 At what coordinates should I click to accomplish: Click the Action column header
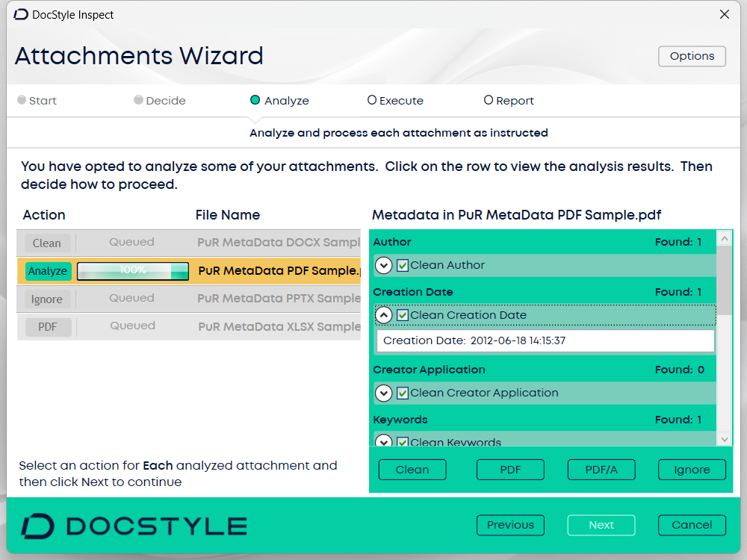click(44, 215)
